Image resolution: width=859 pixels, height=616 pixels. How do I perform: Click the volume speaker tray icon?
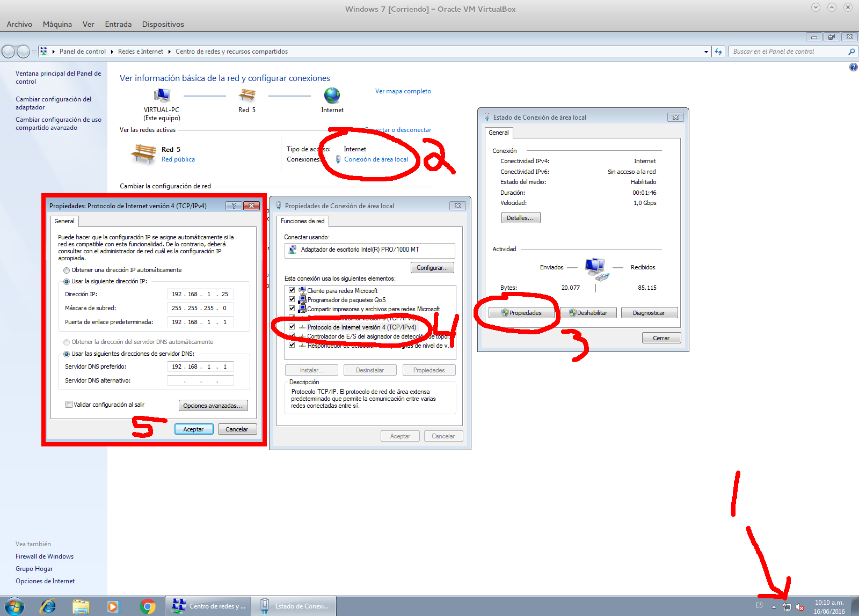point(800,607)
